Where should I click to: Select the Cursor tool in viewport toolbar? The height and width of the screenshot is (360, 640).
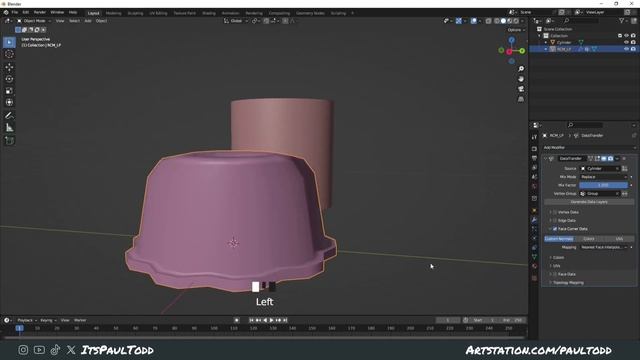click(x=9, y=54)
